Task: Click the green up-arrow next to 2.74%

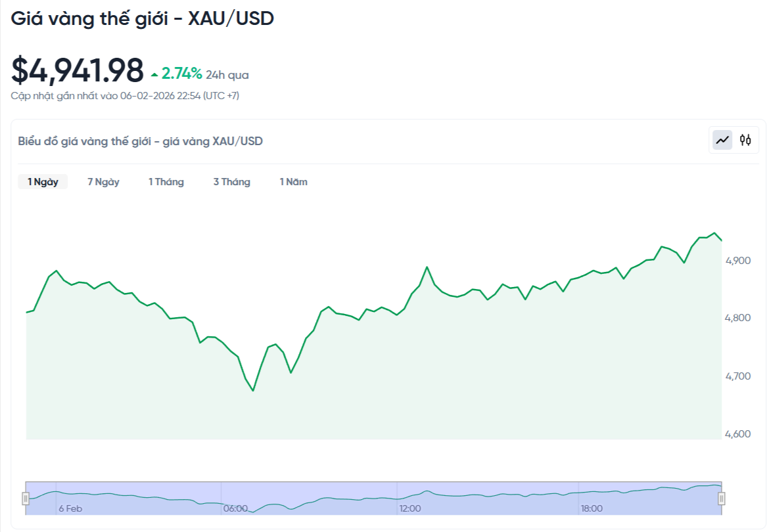Action: pos(154,74)
